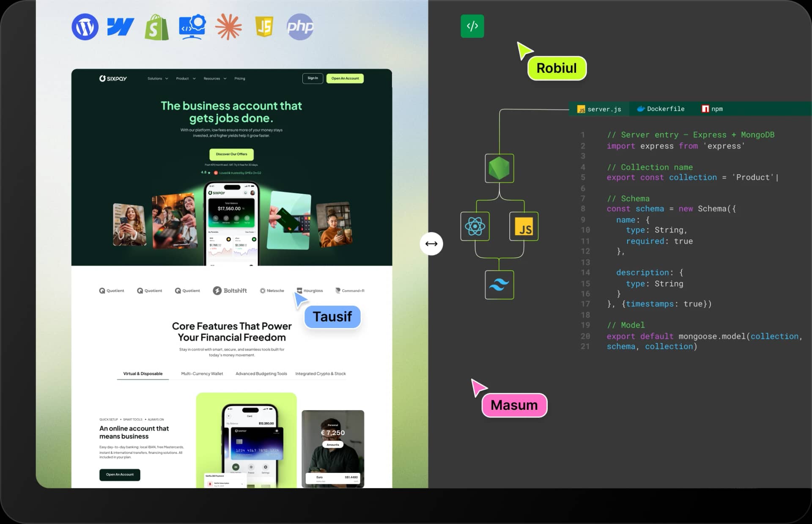This screenshot has height=524, width=812.
Task: Expand the Product dropdown menu
Action: click(x=186, y=78)
